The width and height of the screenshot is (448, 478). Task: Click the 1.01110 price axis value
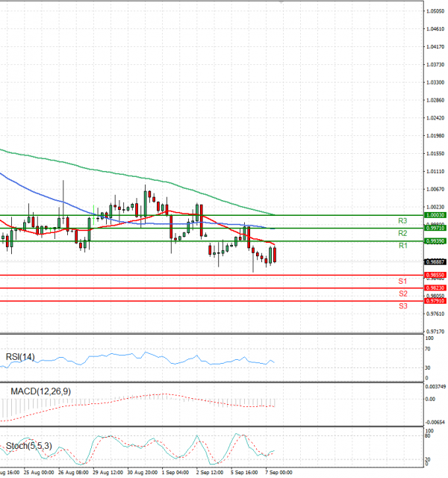point(435,172)
